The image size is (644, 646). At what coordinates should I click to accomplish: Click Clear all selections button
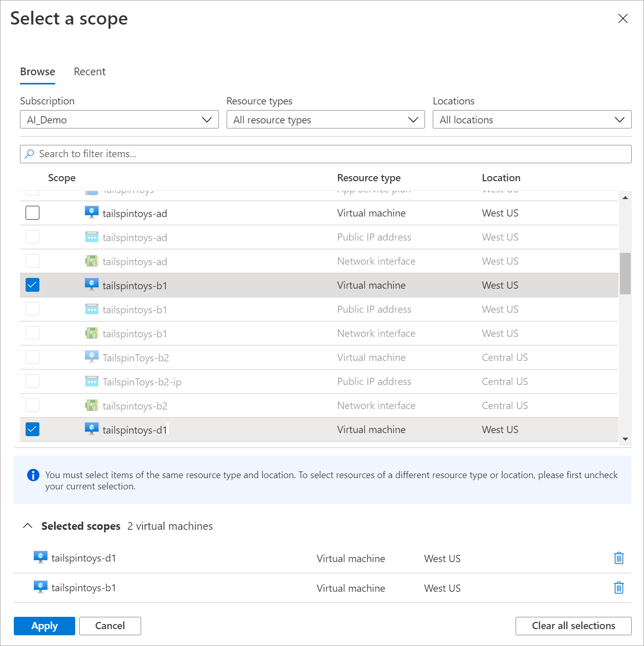[x=573, y=626]
